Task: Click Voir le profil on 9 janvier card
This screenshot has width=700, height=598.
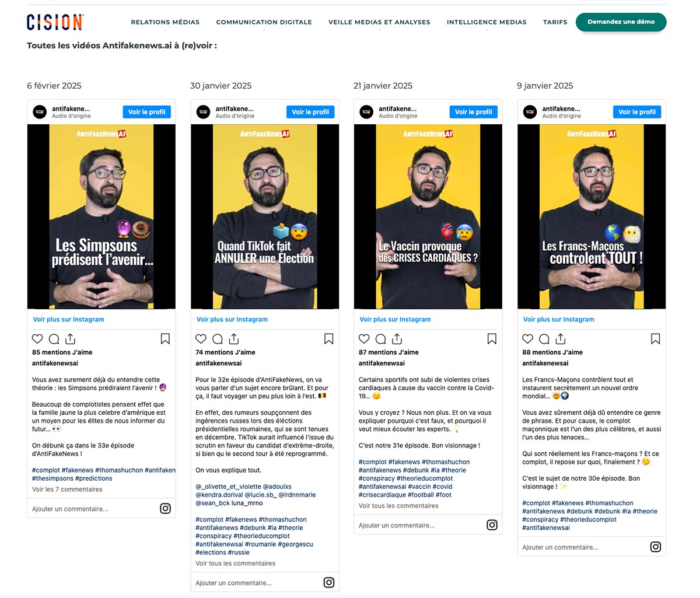Action: click(x=637, y=112)
